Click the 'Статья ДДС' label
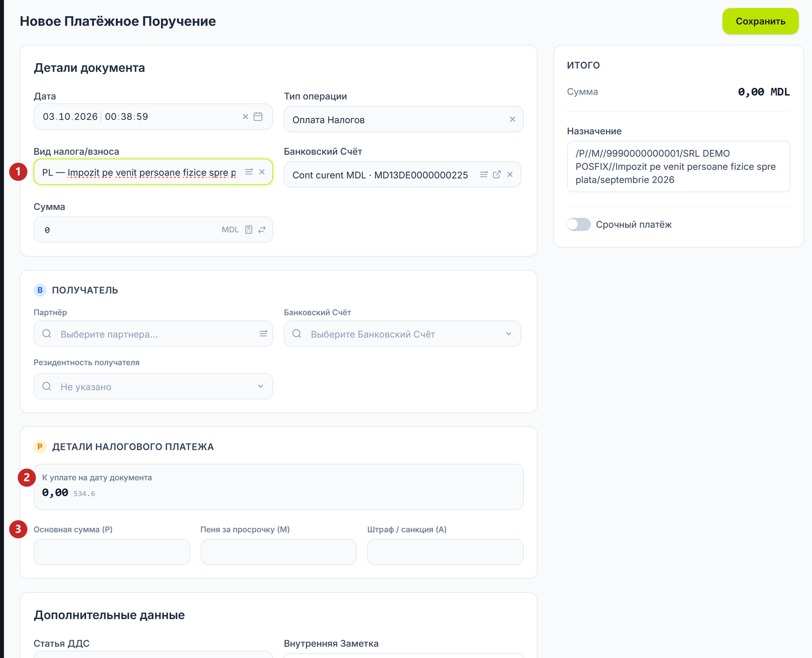The height and width of the screenshot is (658, 812). (62, 643)
